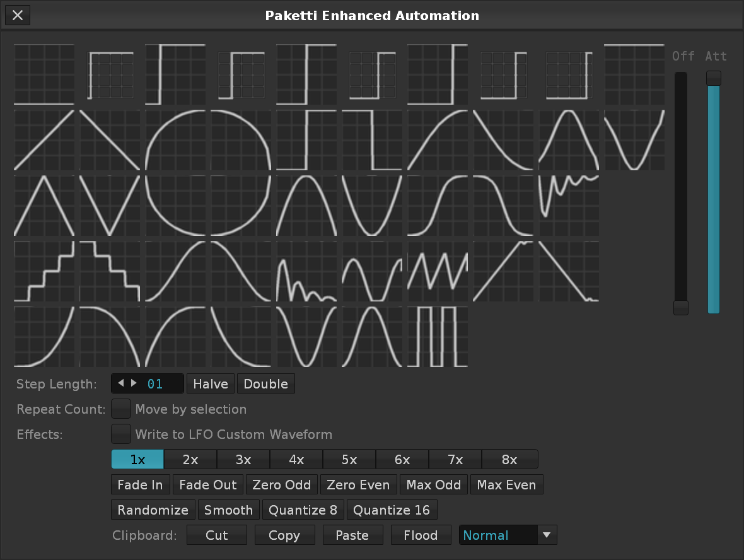
Task: Choose the exponential curve up shape
Action: point(44,337)
